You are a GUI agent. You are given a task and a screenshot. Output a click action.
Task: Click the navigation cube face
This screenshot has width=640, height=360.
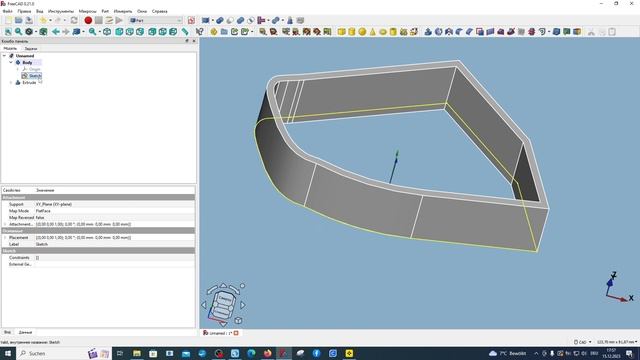coord(224,304)
